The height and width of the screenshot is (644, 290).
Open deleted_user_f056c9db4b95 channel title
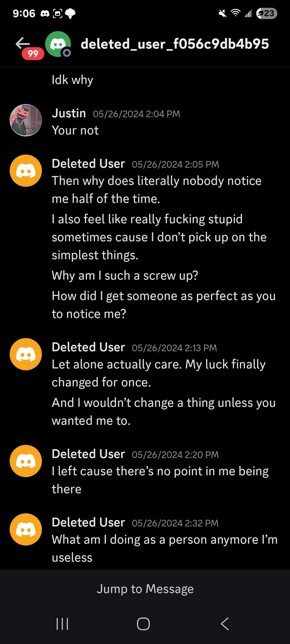(x=175, y=44)
